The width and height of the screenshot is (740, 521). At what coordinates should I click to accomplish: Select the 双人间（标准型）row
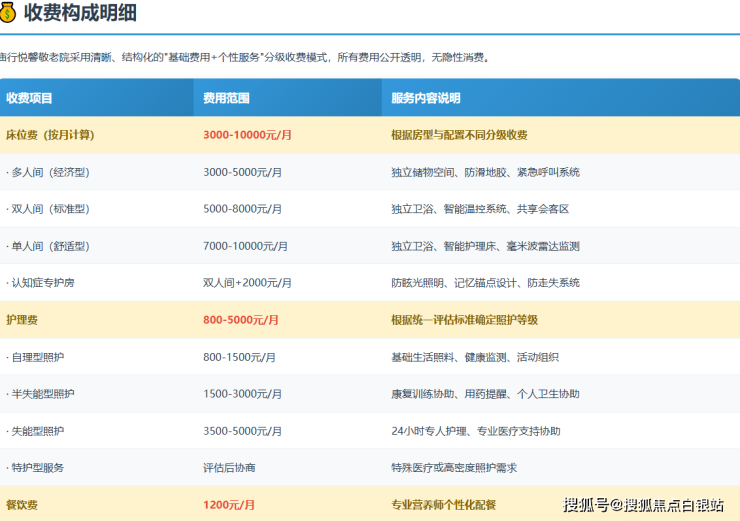click(x=48, y=209)
